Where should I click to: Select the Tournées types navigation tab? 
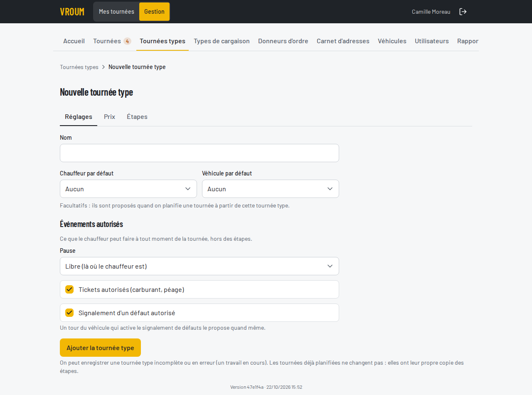pyautogui.click(x=163, y=41)
